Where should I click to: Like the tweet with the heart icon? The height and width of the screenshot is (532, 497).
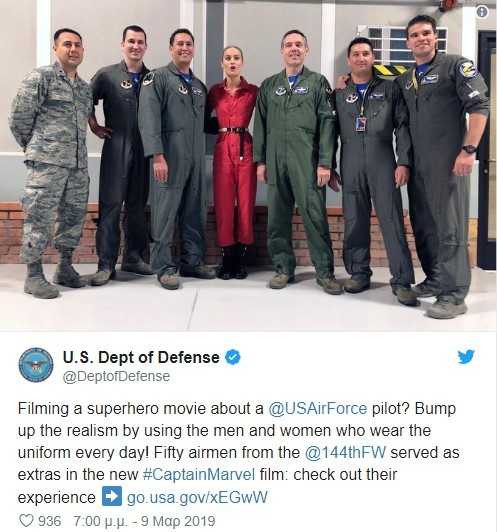coord(26,520)
